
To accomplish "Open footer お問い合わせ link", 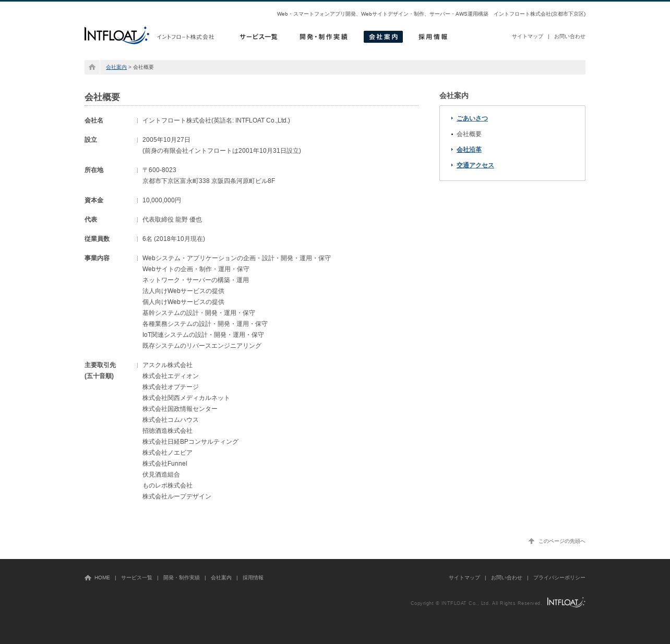I will 507,578.
